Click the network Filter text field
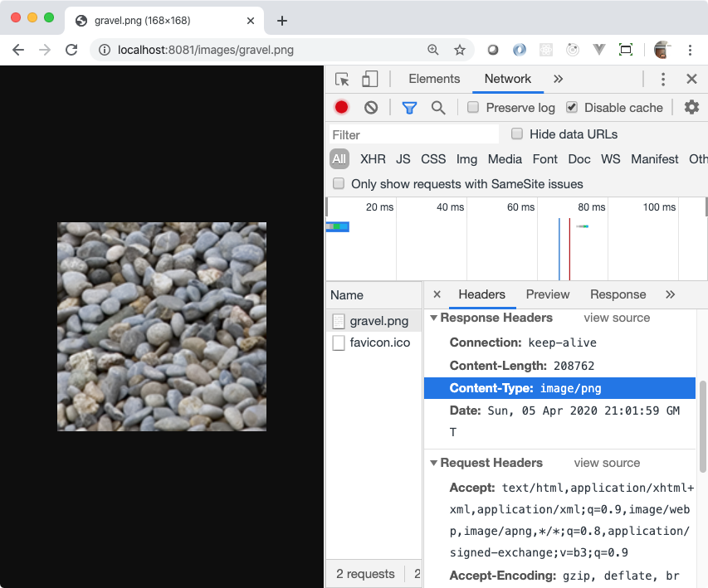 414,134
